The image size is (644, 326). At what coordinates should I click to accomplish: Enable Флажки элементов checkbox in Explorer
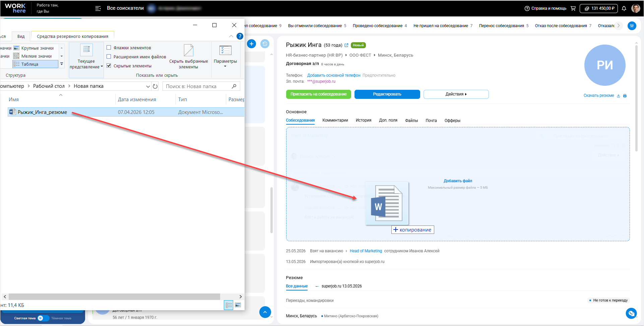(109, 48)
